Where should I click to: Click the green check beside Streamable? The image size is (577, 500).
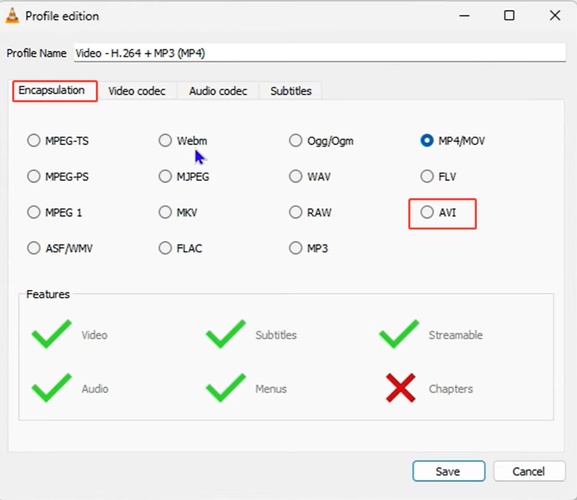[x=399, y=334]
